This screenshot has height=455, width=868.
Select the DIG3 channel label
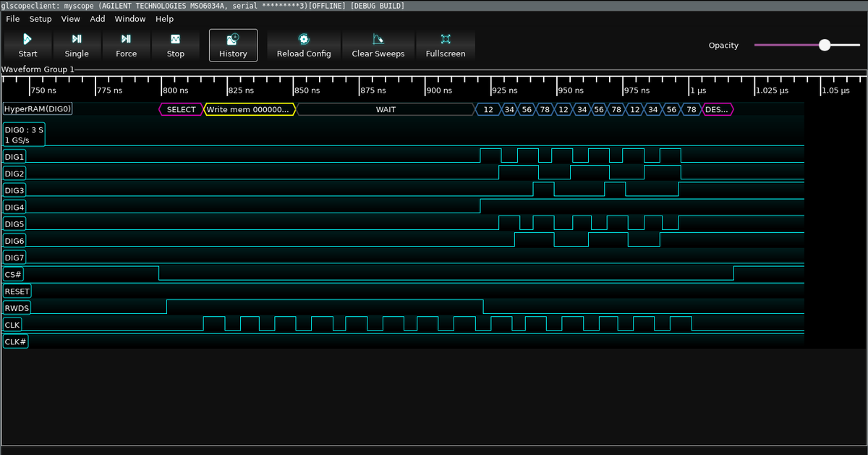(15, 190)
